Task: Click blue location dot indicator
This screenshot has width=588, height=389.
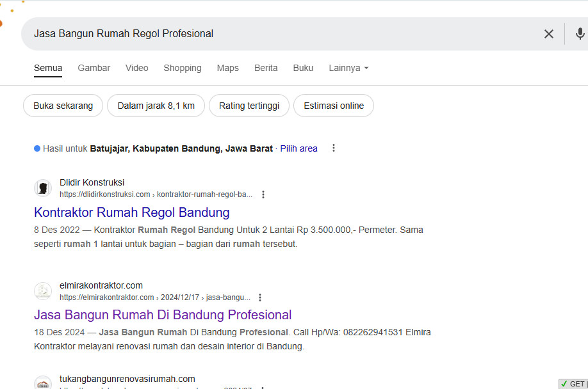Action: tap(37, 148)
